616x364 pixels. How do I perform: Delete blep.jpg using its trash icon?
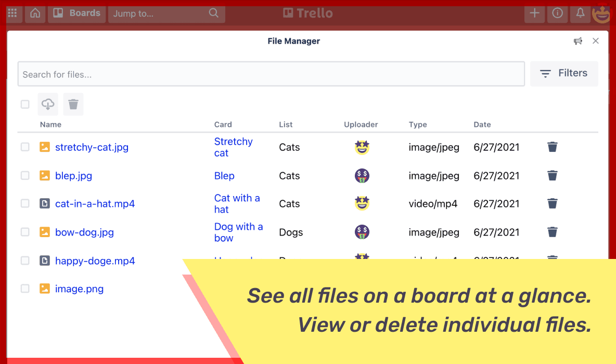tap(552, 176)
